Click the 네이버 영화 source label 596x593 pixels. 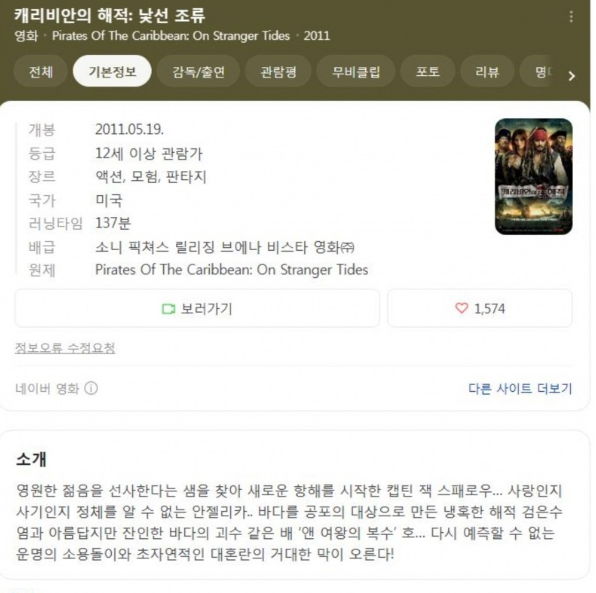coord(47,388)
